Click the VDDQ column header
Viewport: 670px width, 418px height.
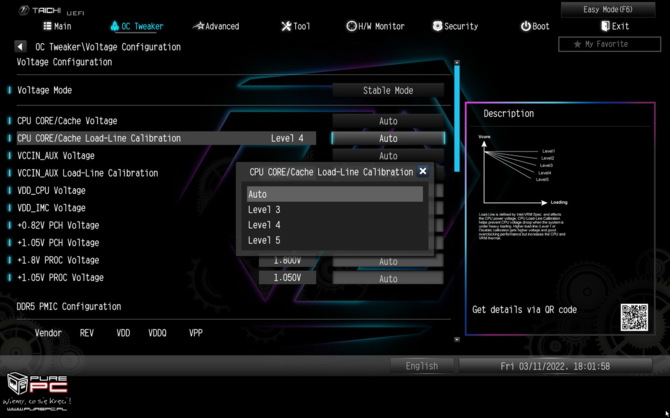(x=157, y=333)
